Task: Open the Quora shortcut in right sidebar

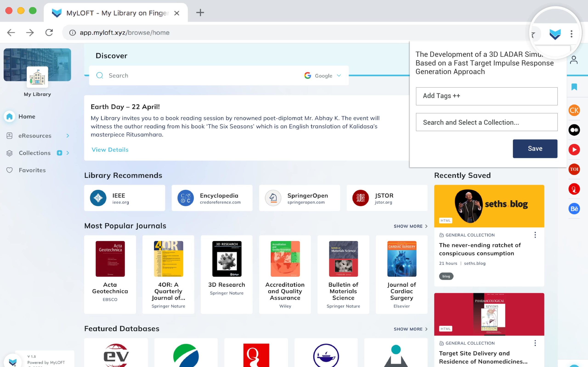Action: pos(574,189)
